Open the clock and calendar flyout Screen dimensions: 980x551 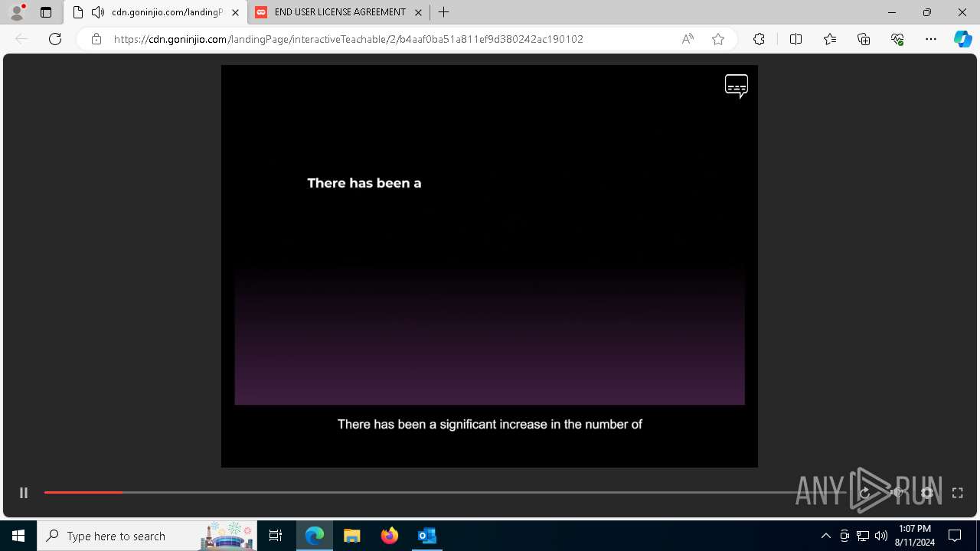pos(915,536)
